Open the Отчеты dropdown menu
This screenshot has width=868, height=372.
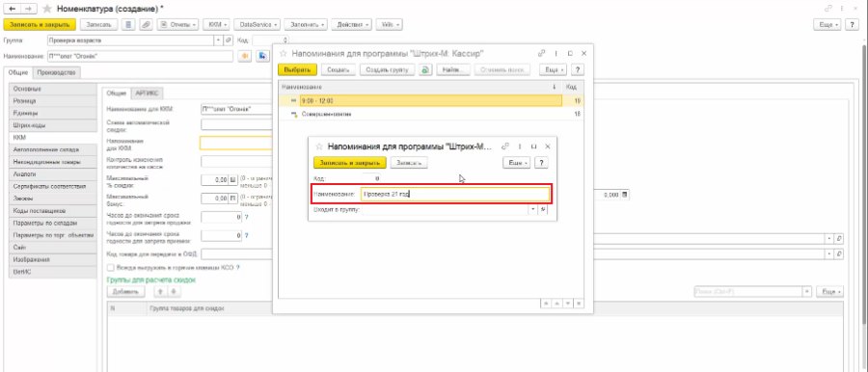coord(177,25)
